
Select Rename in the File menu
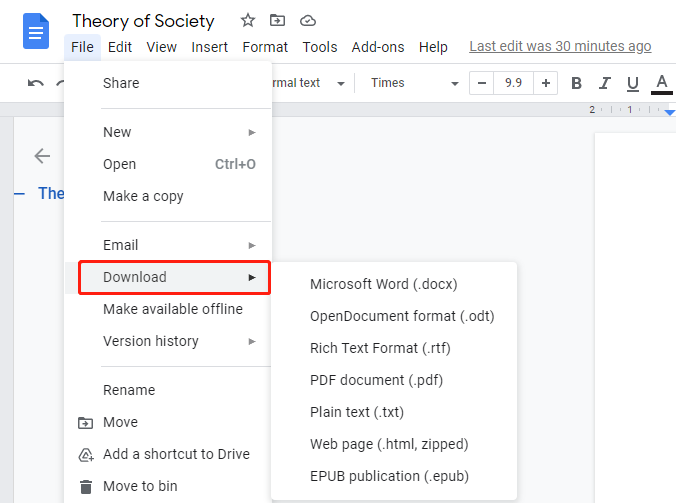tap(168, 390)
